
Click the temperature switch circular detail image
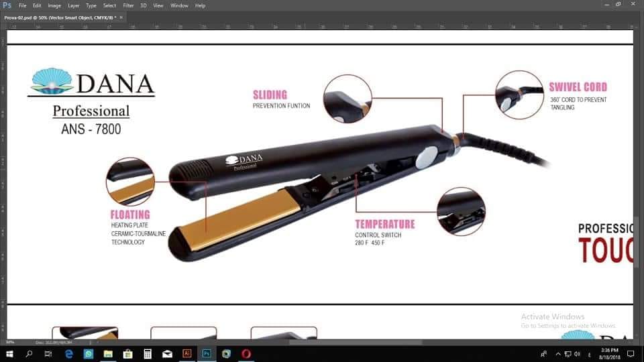(x=461, y=211)
